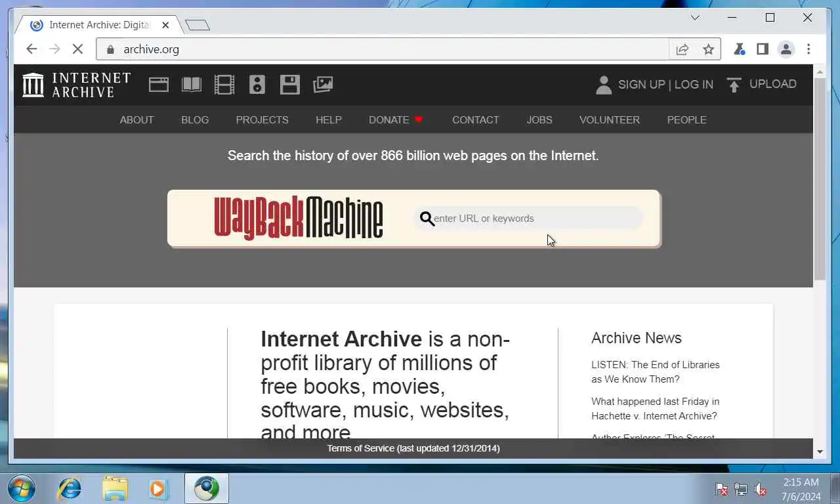Stop loading the page

click(x=77, y=49)
